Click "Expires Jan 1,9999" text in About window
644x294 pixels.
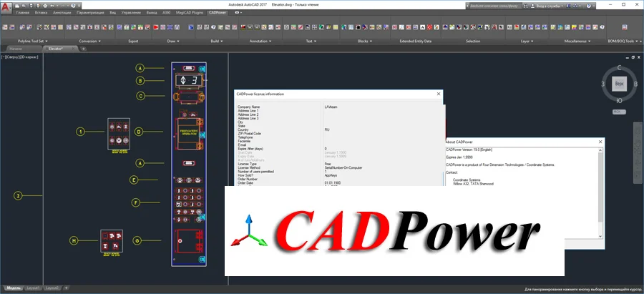click(459, 157)
